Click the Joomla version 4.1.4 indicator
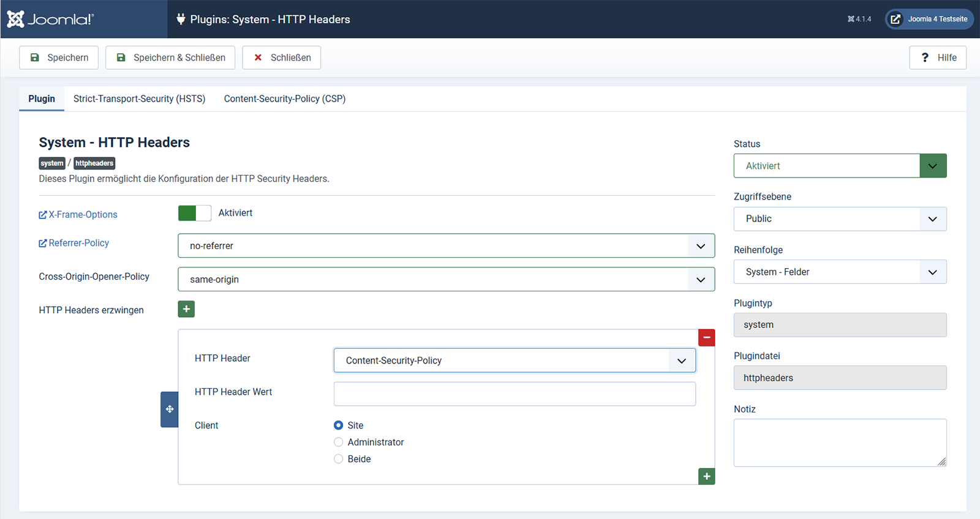The image size is (980, 519). pos(859,19)
